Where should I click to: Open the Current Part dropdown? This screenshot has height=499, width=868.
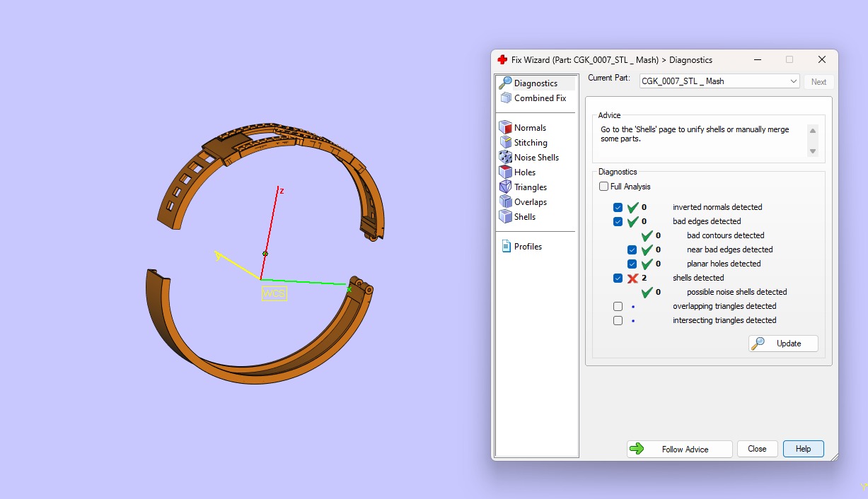click(719, 81)
